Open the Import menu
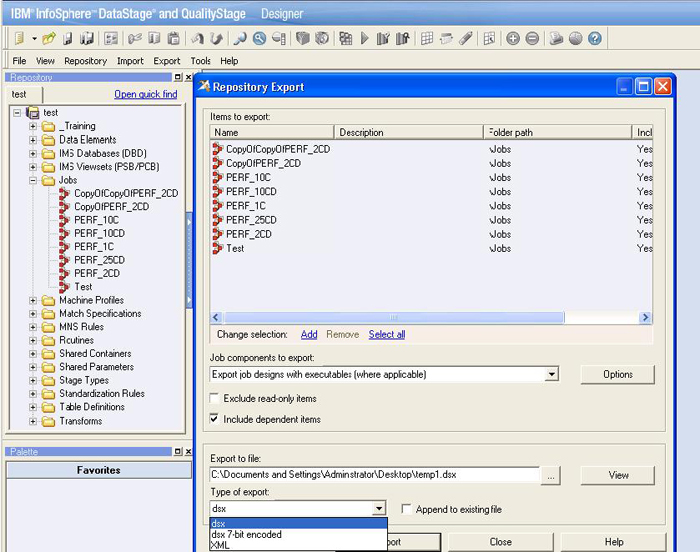700x552 pixels. tap(130, 61)
